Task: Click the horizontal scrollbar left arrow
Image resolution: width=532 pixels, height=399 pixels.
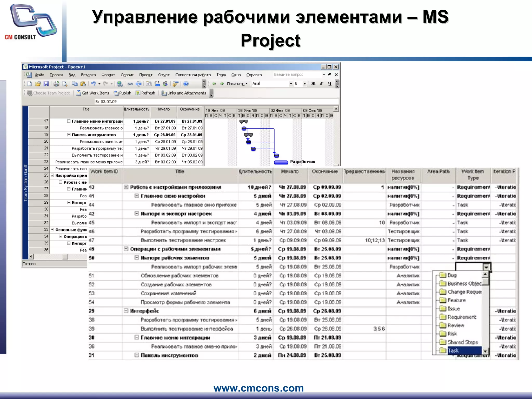Action: click(31, 257)
